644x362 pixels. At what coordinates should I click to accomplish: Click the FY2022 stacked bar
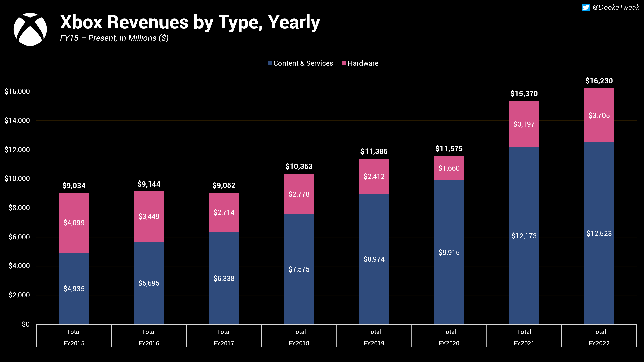coord(599,226)
